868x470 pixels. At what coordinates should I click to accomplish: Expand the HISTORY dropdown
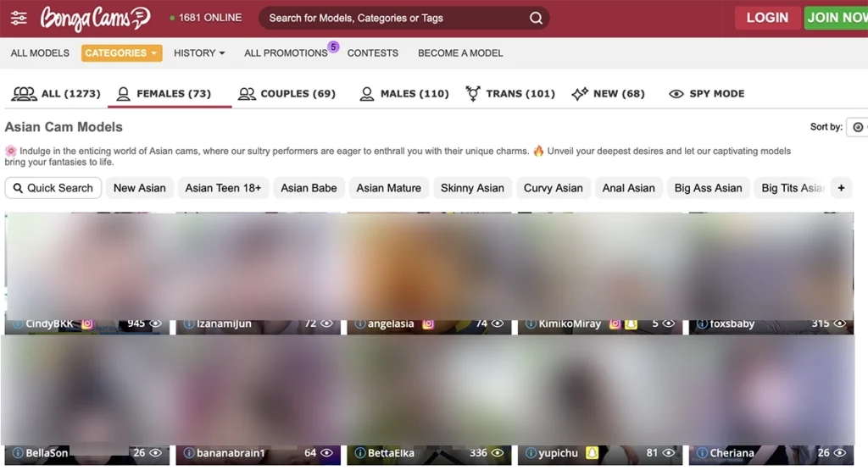pyautogui.click(x=199, y=53)
